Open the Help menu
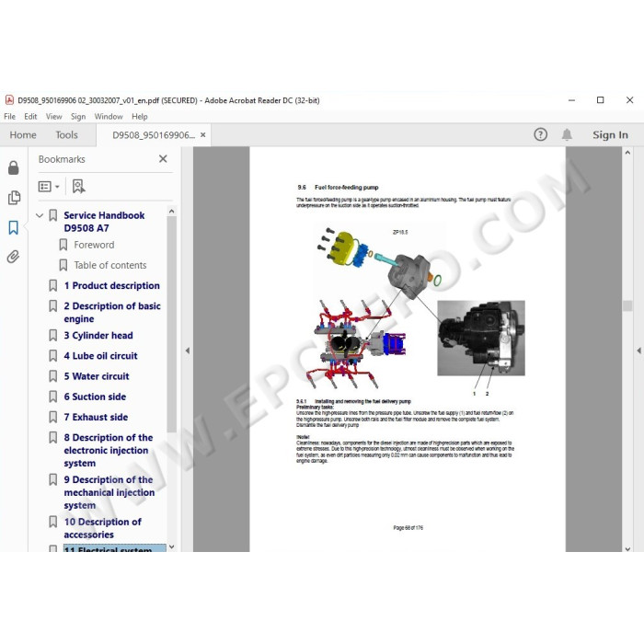This screenshot has width=644, height=644. pyautogui.click(x=140, y=117)
